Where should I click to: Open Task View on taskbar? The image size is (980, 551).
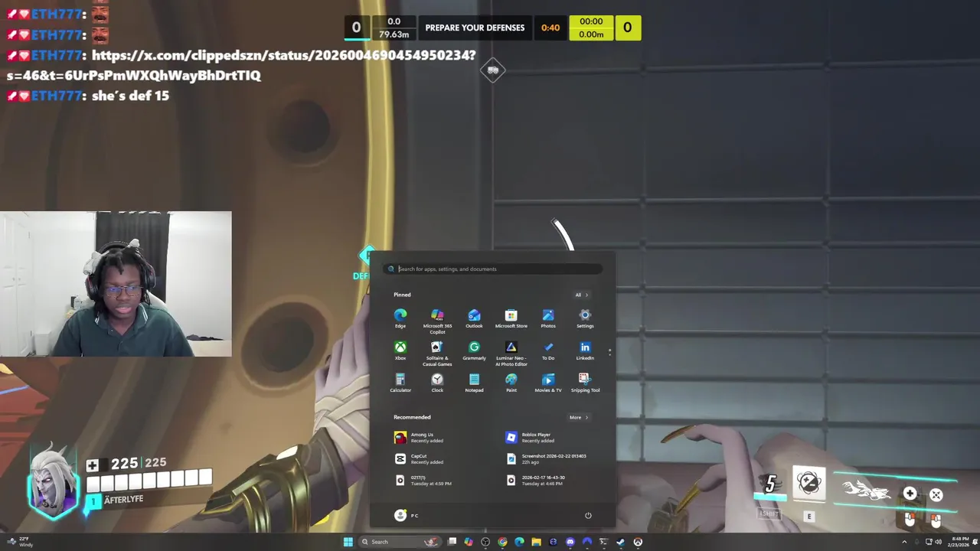pyautogui.click(x=452, y=542)
